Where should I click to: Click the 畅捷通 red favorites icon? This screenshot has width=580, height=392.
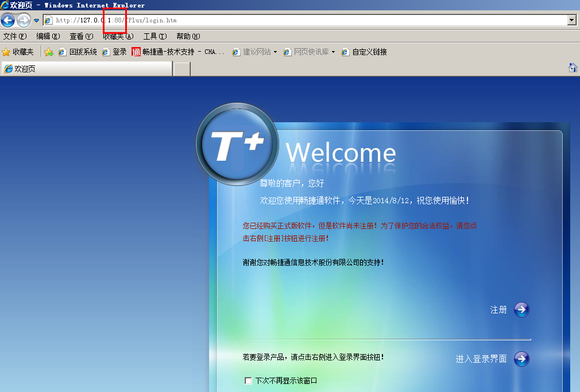click(136, 52)
